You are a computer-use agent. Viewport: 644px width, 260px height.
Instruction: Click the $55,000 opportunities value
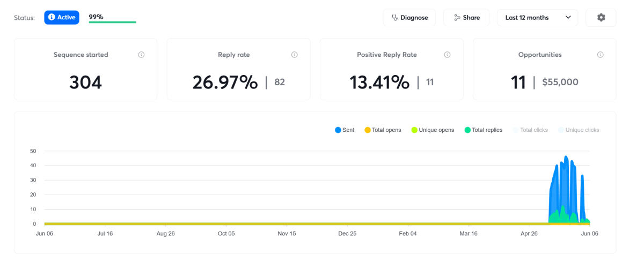click(x=560, y=83)
